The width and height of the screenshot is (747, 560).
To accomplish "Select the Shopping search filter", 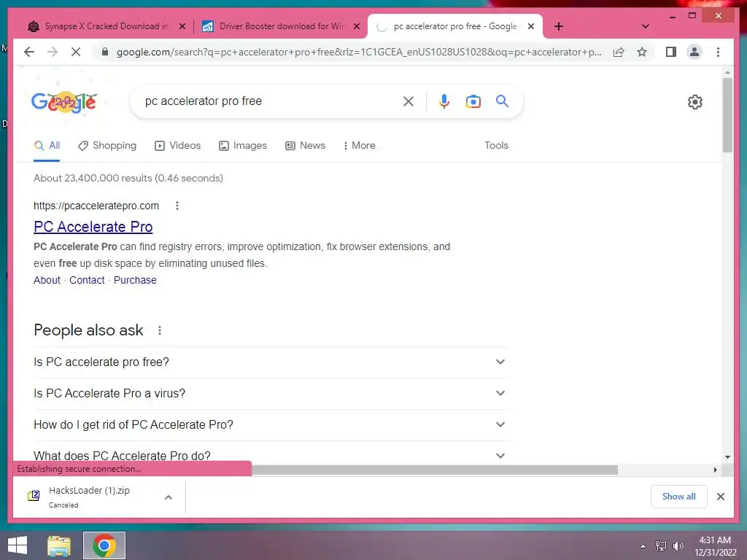I will click(107, 146).
